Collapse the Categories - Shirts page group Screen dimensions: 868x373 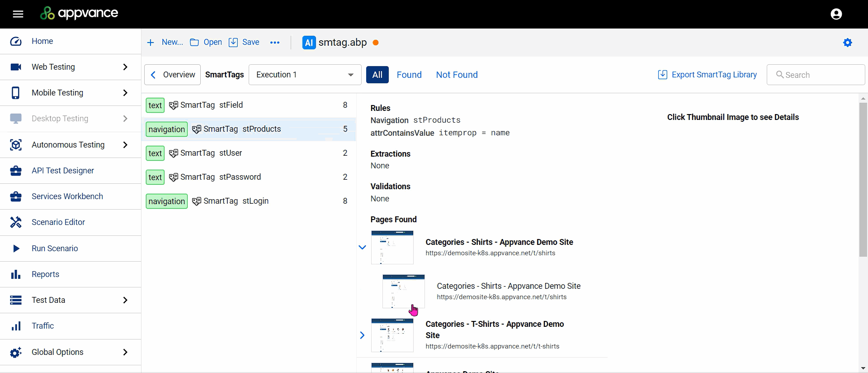(x=362, y=247)
